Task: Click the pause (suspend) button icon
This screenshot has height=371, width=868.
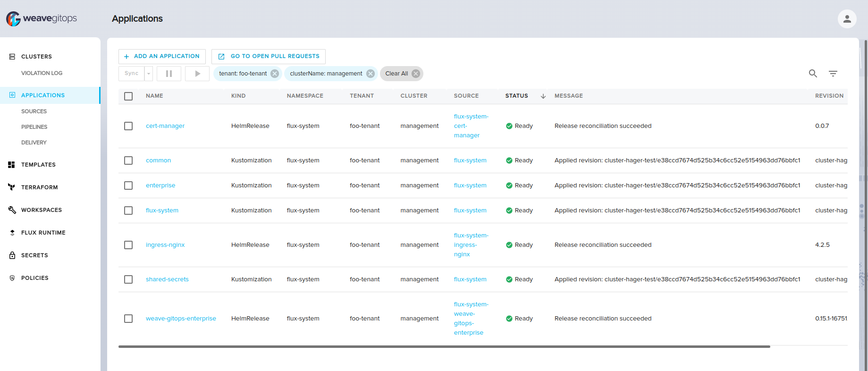Action: (x=169, y=74)
